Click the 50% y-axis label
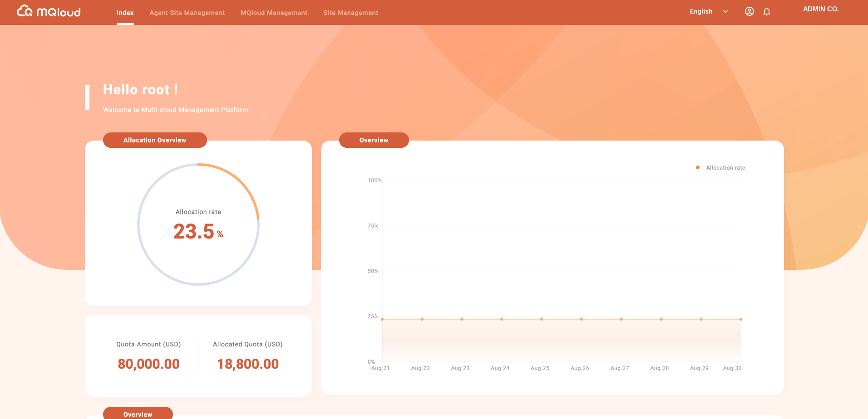Screen dimensions: 868x419 (373, 271)
